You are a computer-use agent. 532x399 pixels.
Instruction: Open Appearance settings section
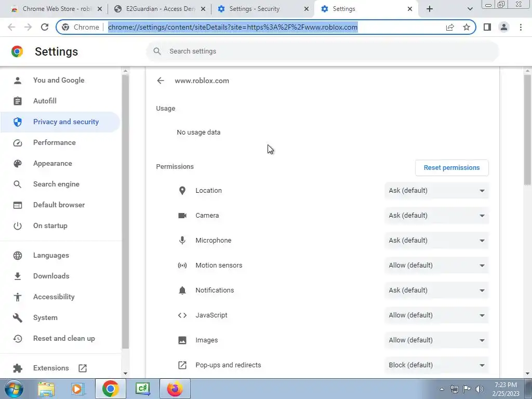pyautogui.click(x=60, y=164)
